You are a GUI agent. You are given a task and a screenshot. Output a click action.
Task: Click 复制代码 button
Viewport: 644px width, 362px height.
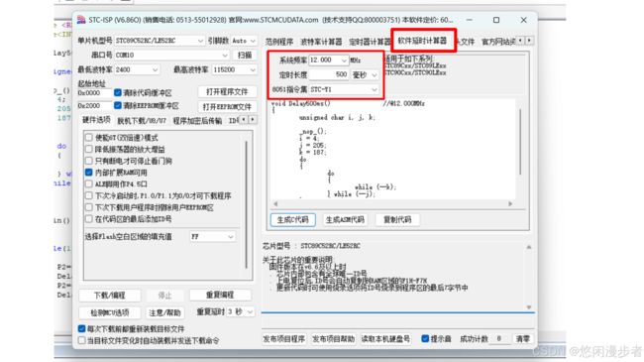pyautogui.click(x=397, y=219)
